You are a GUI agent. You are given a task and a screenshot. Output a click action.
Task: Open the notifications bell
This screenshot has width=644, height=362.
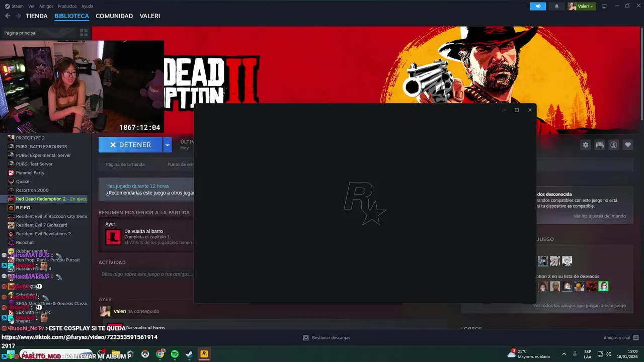point(556,6)
